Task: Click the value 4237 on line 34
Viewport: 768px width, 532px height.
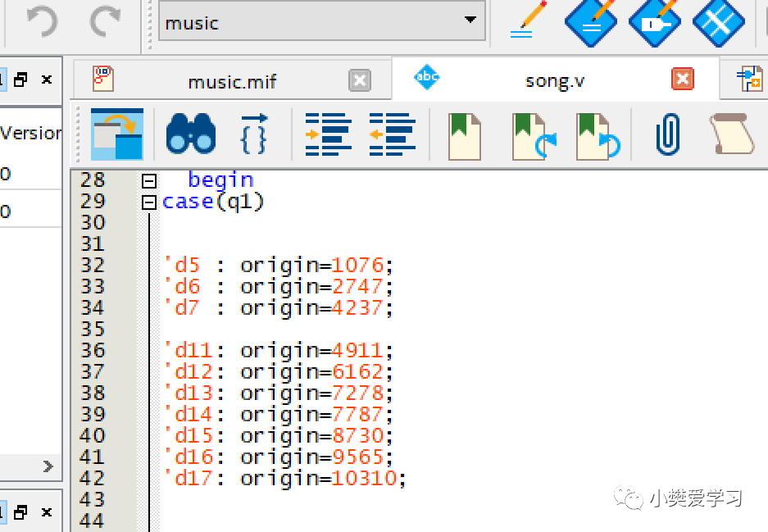Action: pyautogui.click(x=357, y=307)
